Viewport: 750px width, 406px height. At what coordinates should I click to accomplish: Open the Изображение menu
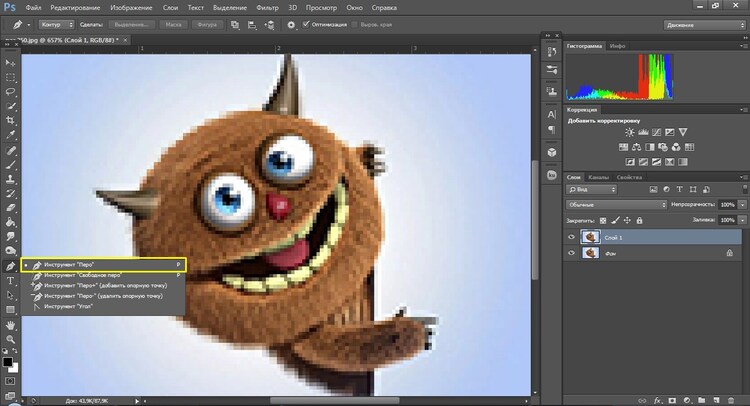[x=131, y=8]
